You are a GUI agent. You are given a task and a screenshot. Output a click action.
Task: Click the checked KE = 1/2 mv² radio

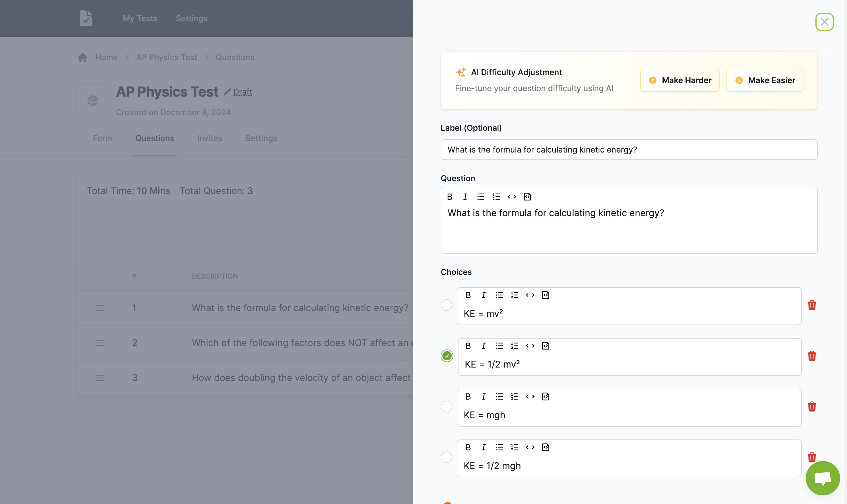[447, 356]
